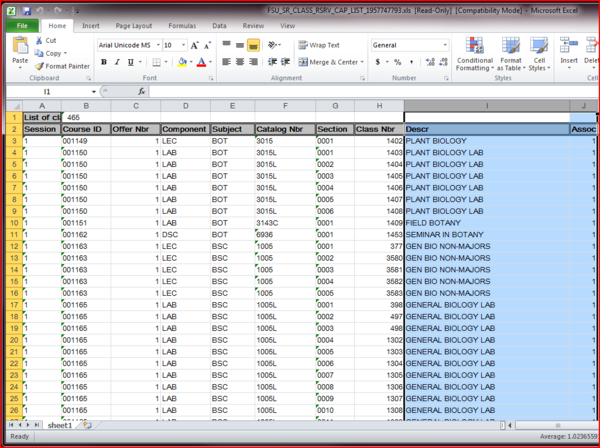Screen dimensions: 600x448
Task: Click the Middle Align icon
Action: [x=240, y=45]
